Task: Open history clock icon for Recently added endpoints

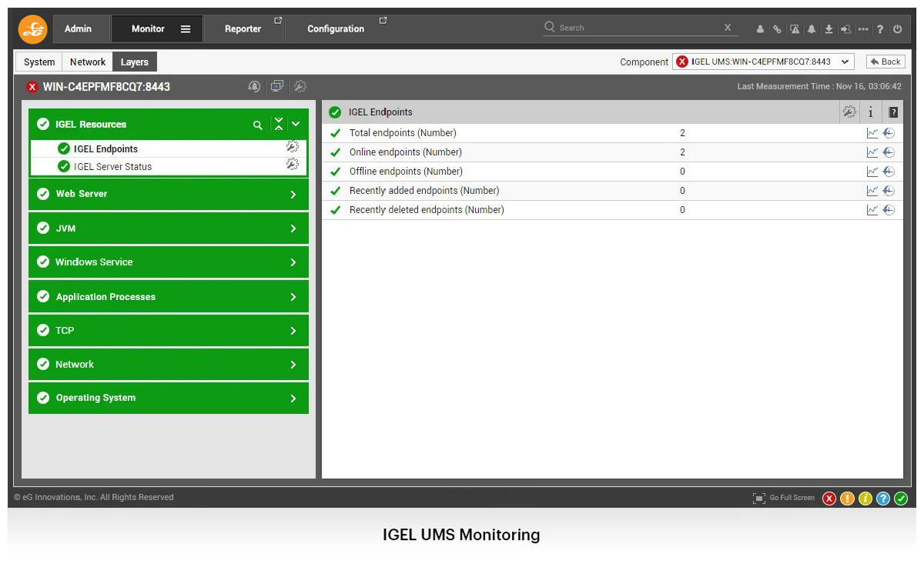Action: tap(889, 191)
